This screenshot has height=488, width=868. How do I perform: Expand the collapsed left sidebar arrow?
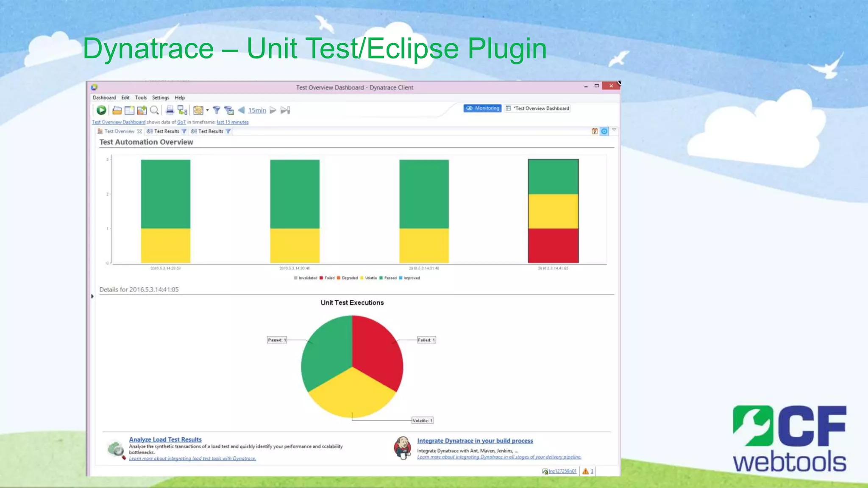pos(92,296)
